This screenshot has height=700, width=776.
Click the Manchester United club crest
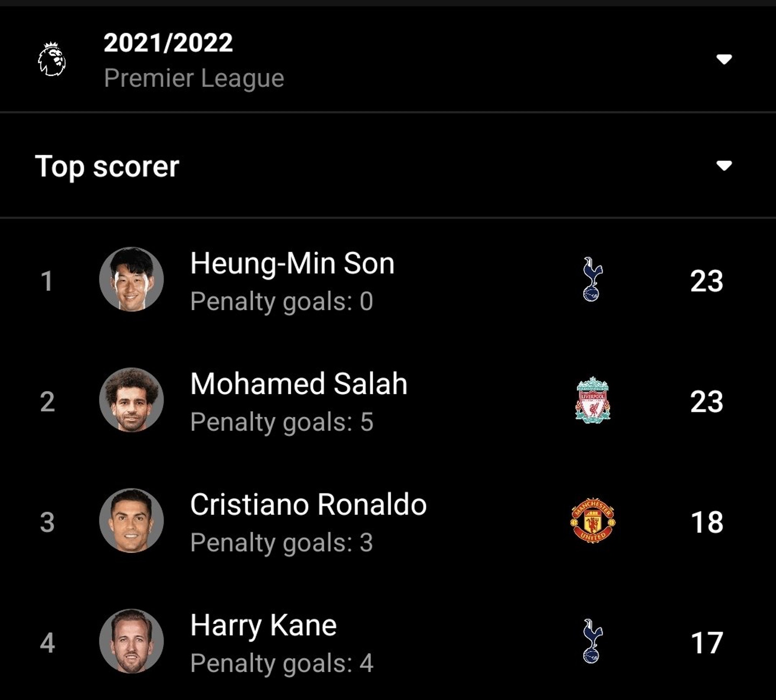coord(593,521)
